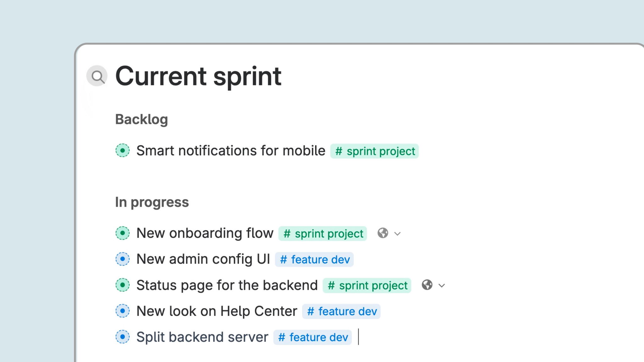This screenshot has height=362, width=644.
Task: Open feature dev tag on Help Center item
Action: 341,311
